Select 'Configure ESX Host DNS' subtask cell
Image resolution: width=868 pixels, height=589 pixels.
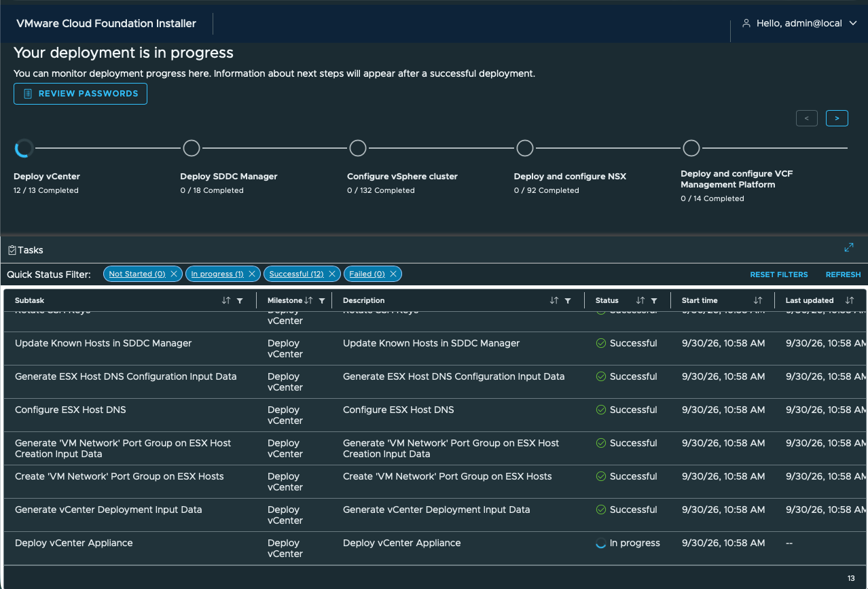point(71,410)
